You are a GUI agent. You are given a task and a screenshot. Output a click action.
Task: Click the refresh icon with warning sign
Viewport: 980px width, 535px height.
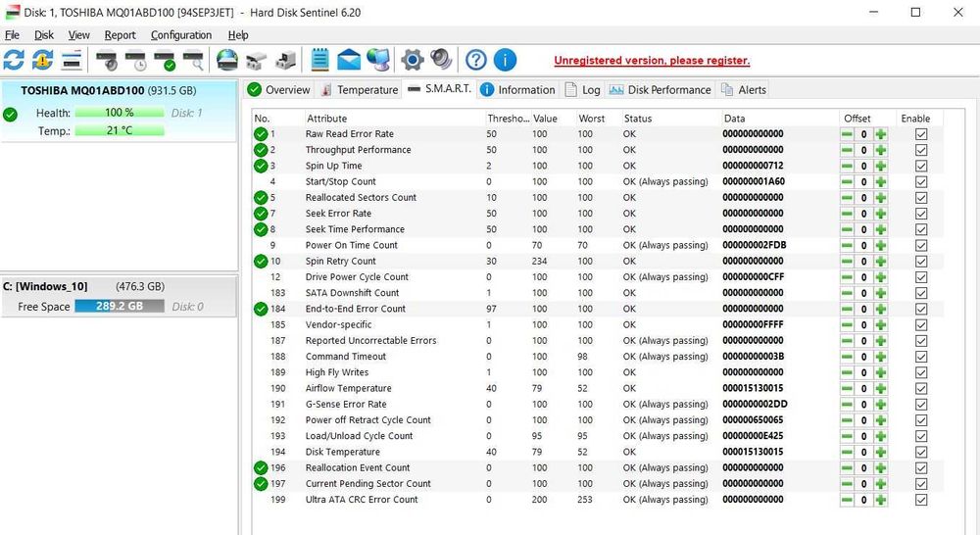click(x=42, y=60)
